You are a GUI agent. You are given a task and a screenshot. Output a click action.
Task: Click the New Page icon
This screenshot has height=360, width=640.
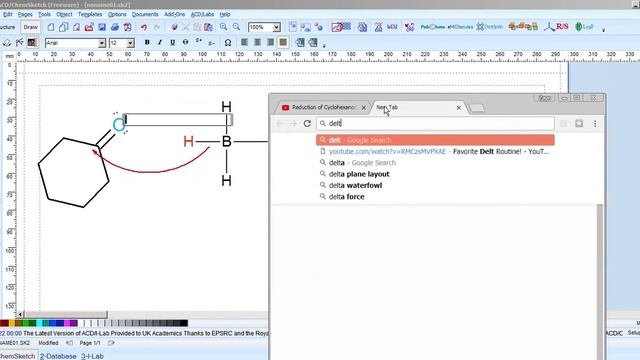pos(51,27)
